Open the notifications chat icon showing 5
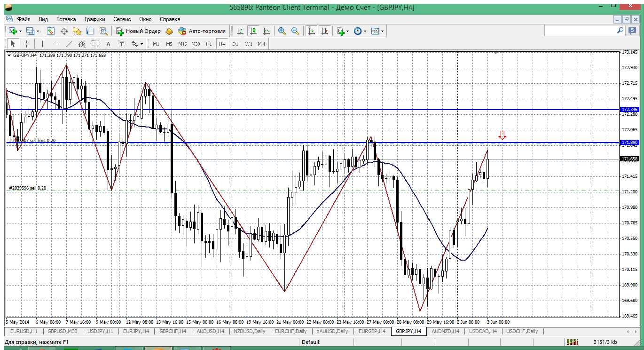 (x=632, y=31)
